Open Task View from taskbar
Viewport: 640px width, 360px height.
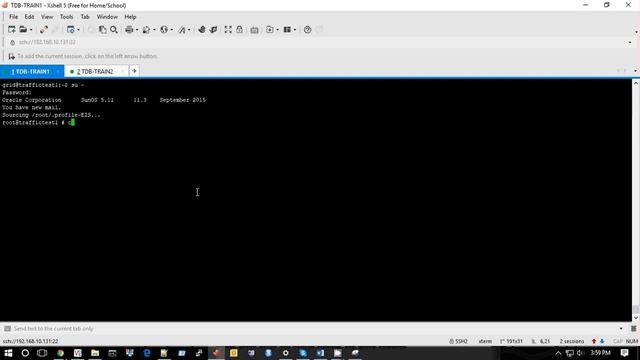click(42, 353)
